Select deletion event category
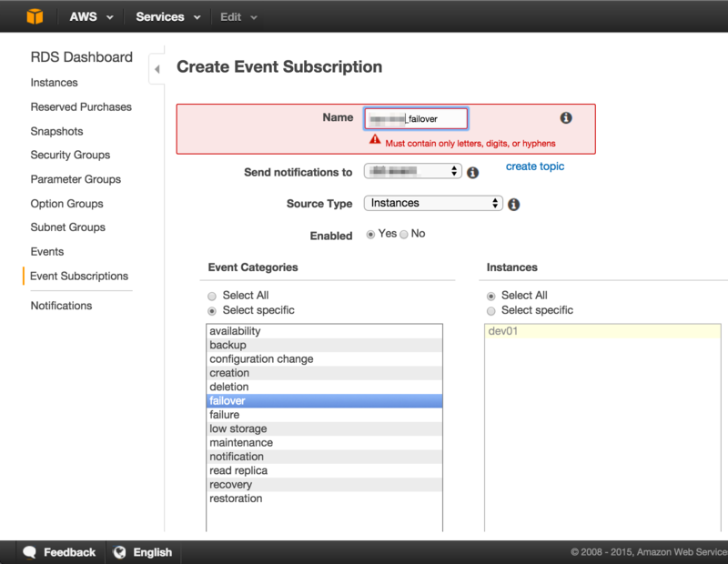The width and height of the screenshot is (728, 564). click(x=324, y=387)
